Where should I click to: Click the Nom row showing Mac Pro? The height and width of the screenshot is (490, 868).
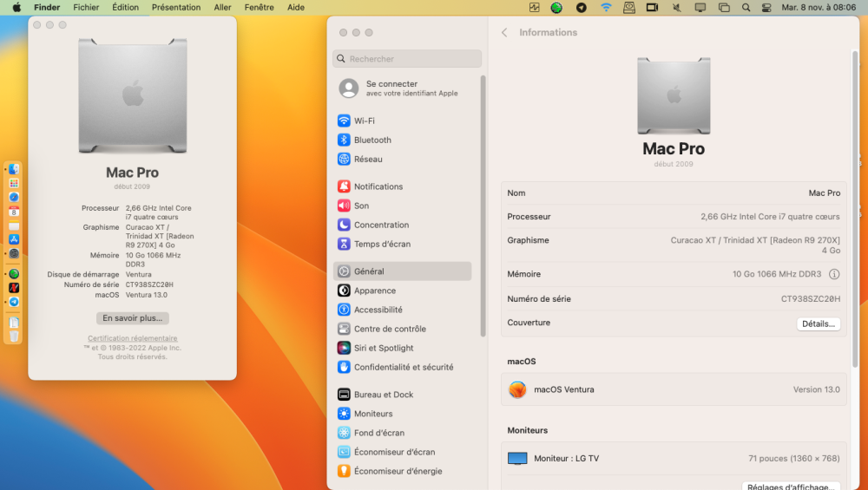click(x=674, y=193)
